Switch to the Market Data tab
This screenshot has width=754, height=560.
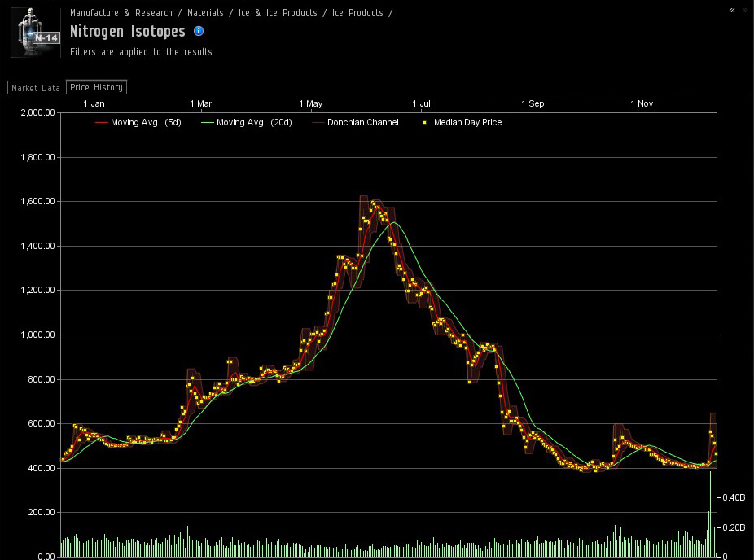(36, 87)
